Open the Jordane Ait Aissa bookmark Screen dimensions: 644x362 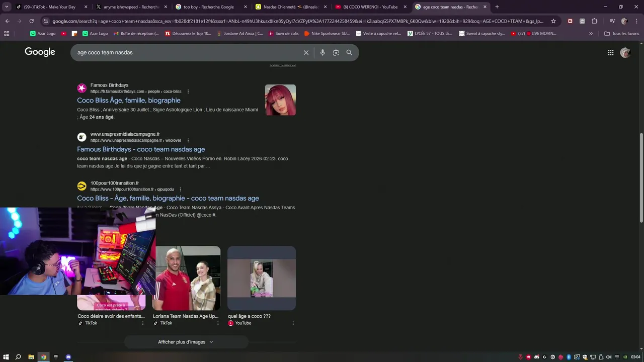pyautogui.click(x=240, y=33)
